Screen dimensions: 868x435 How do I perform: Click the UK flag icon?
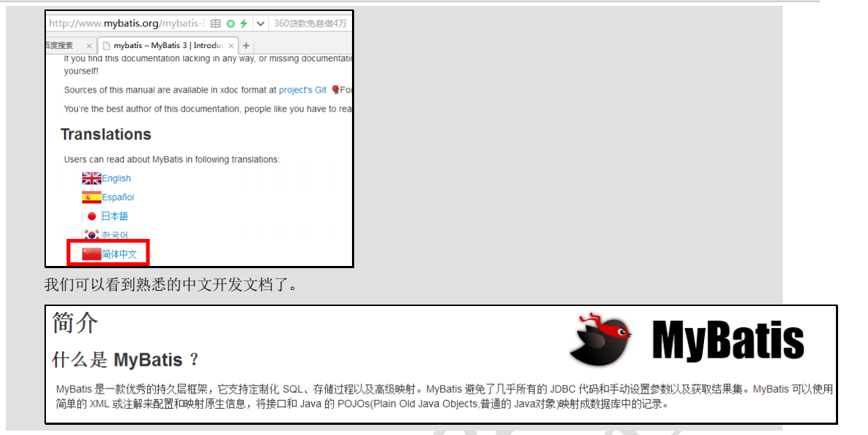pos(91,178)
